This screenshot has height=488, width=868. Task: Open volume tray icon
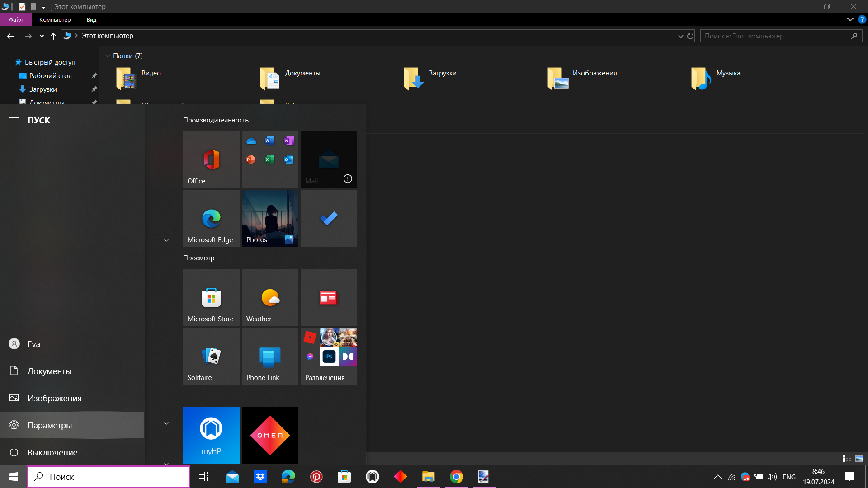pyautogui.click(x=772, y=477)
